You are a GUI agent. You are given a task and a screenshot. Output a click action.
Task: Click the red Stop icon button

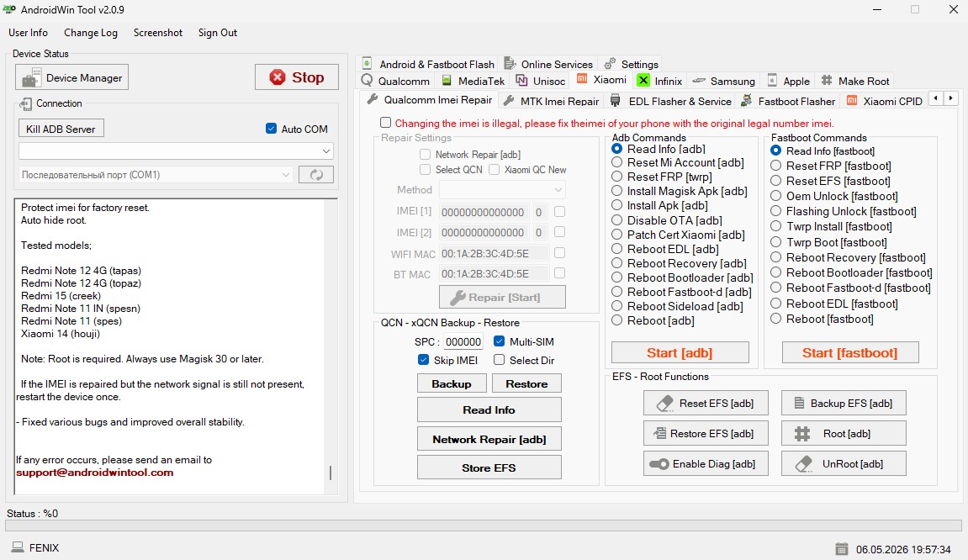pos(296,77)
